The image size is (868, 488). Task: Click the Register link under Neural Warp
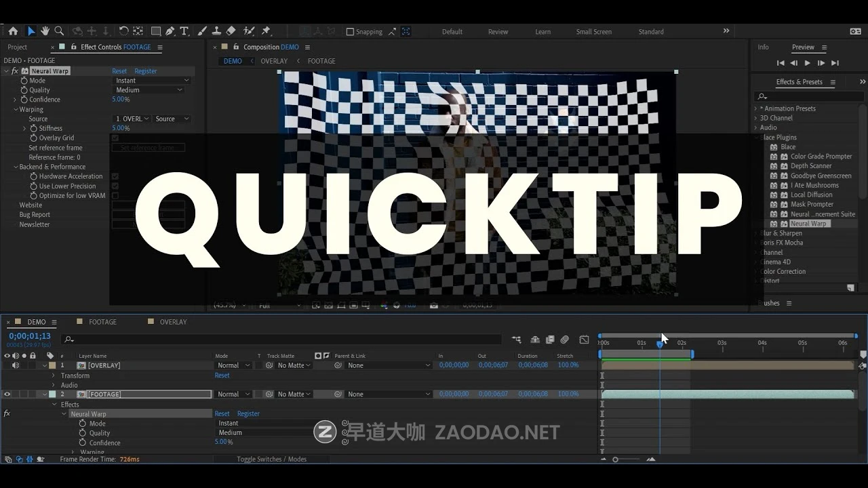point(145,70)
